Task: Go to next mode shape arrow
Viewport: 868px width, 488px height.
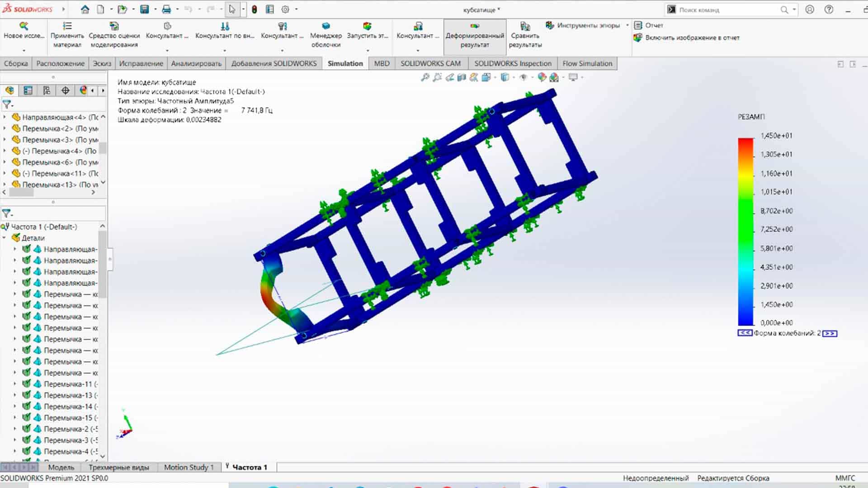Action: pos(830,333)
